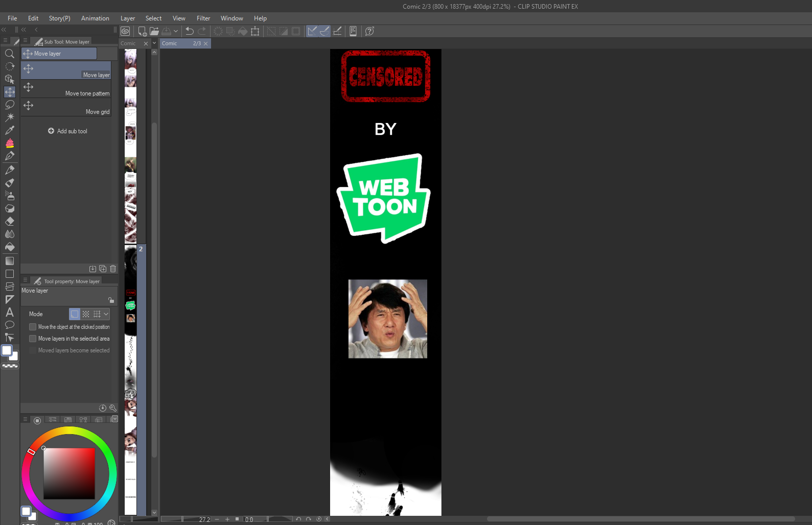
Task: Click the Open file folder icon
Action: pyautogui.click(x=154, y=31)
